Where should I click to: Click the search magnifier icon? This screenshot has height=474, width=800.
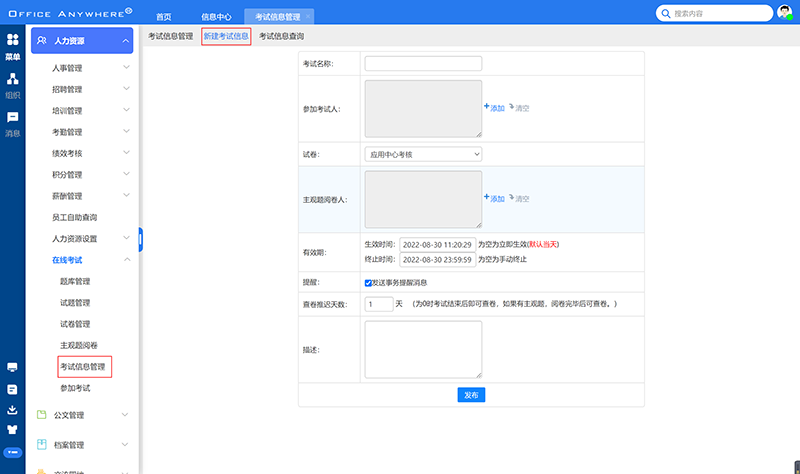pos(666,14)
